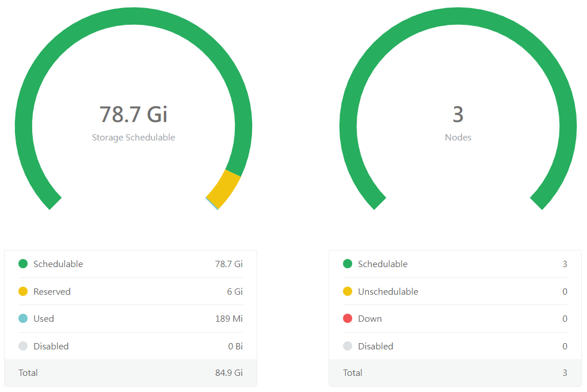Click the Unschedulable label in nodes legend
587x392 pixels.
point(388,292)
